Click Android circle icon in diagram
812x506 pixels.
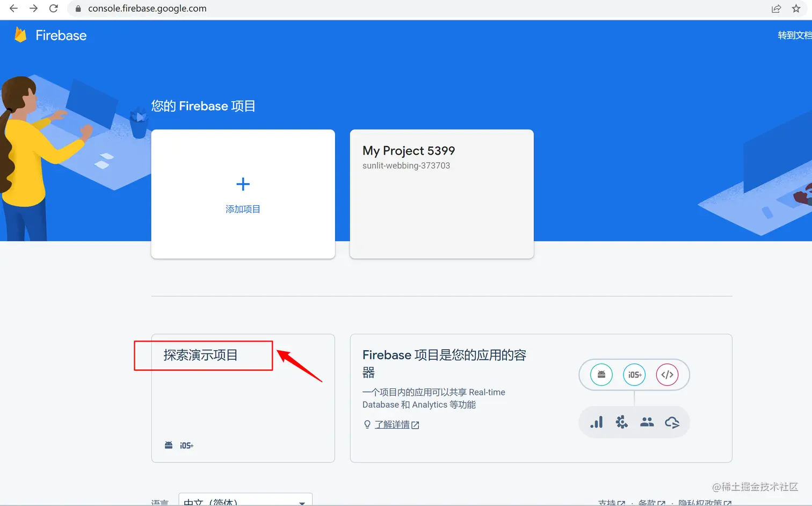[x=601, y=374]
